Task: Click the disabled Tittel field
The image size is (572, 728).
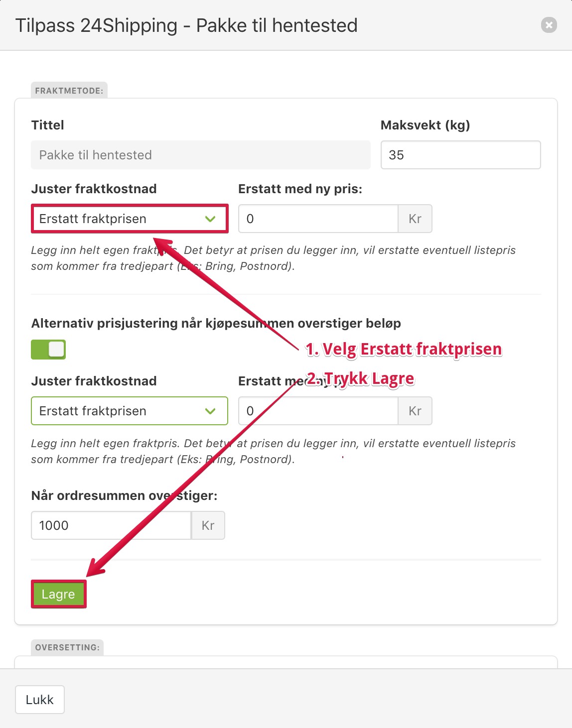Action: (201, 155)
